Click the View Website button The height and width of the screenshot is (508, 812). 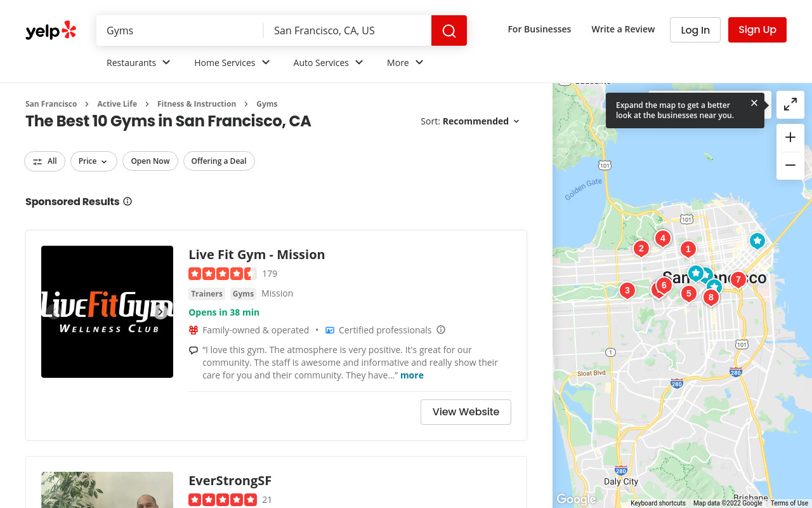[x=466, y=412]
